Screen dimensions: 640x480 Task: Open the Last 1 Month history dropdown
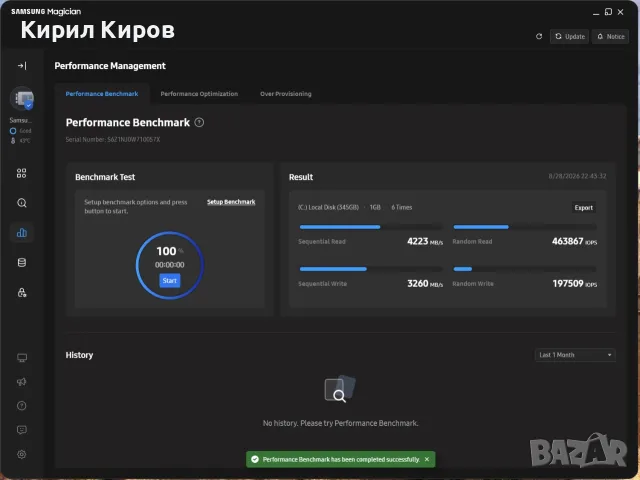[575, 355]
